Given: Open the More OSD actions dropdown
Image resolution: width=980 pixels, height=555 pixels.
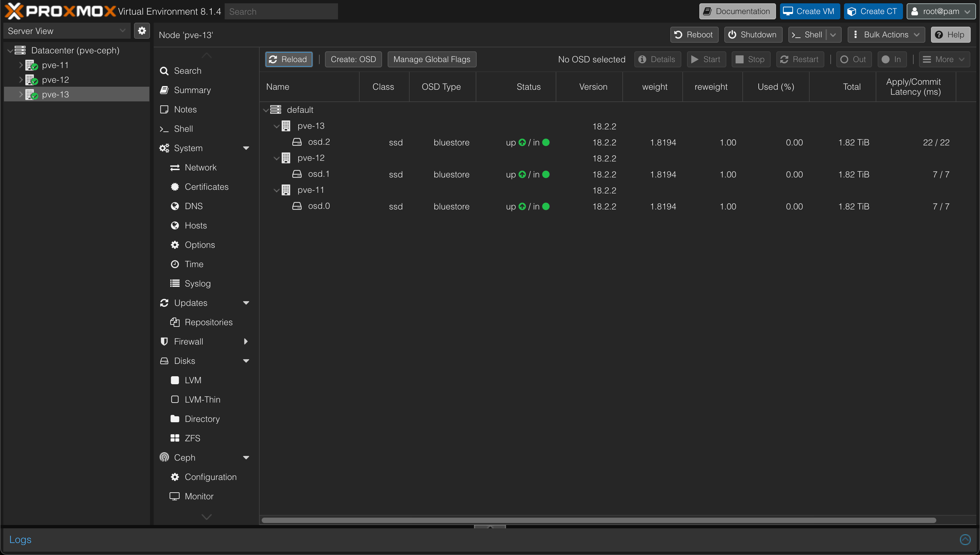Looking at the screenshot, I should tap(944, 59).
